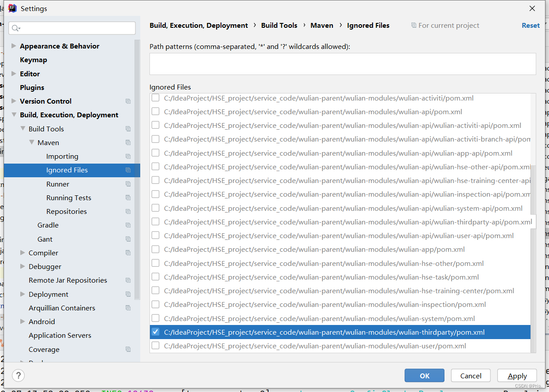Check the wulian-user-api/pom.xml checkbox

[155, 235]
